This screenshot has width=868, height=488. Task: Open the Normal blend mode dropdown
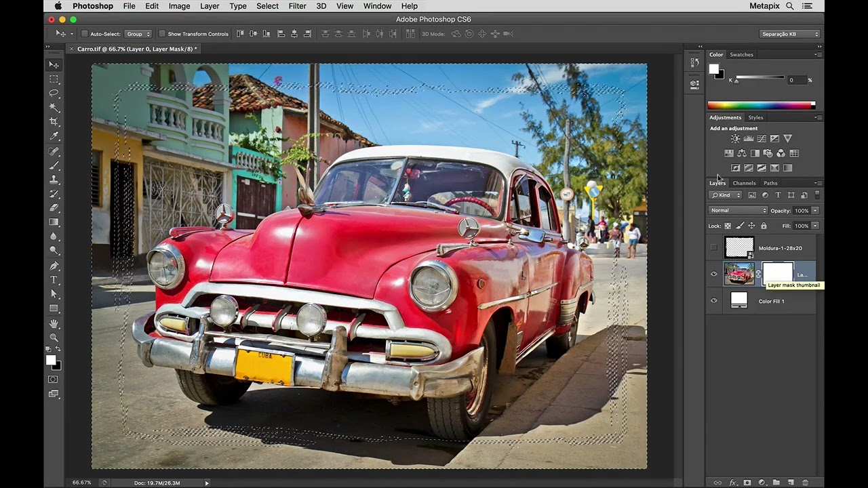click(x=738, y=211)
